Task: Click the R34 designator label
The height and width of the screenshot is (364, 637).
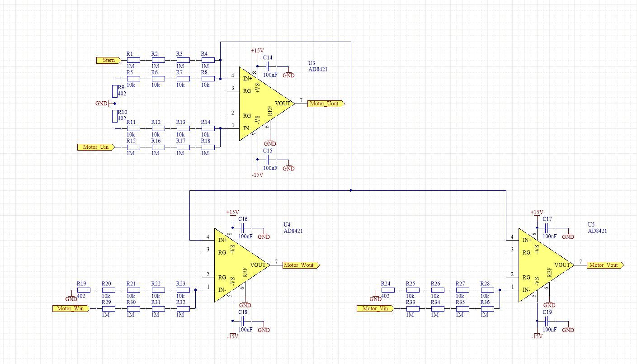Action: [435, 302]
